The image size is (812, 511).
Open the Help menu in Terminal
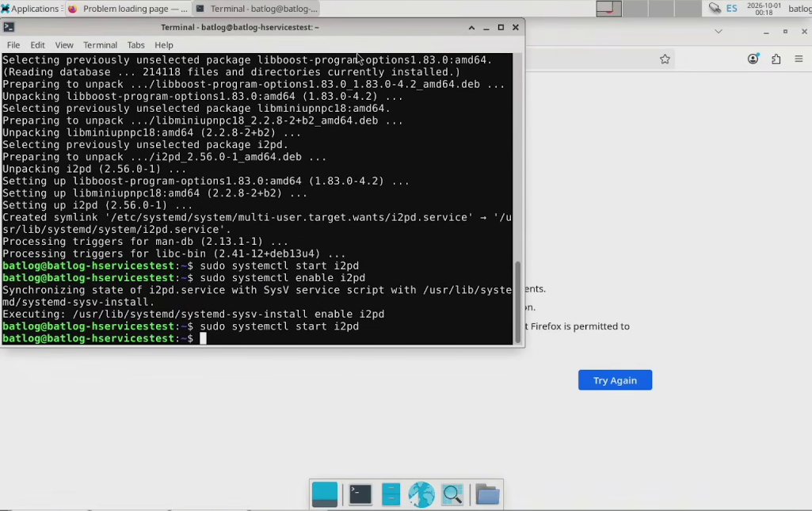pyautogui.click(x=164, y=45)
